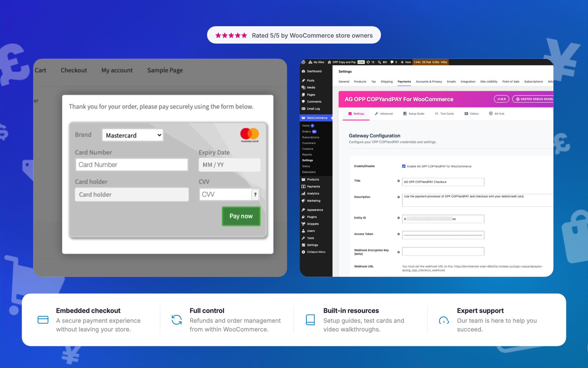Screen dimensions: 588x368
Task: Click the Products icon in sidebar
Action: coord(304,179)
